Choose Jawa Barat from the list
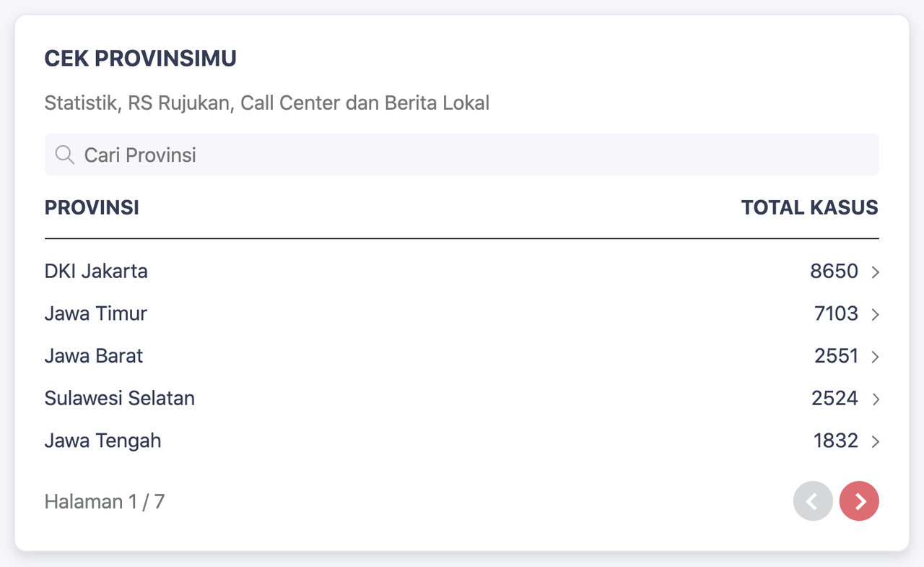 (94, 356)
